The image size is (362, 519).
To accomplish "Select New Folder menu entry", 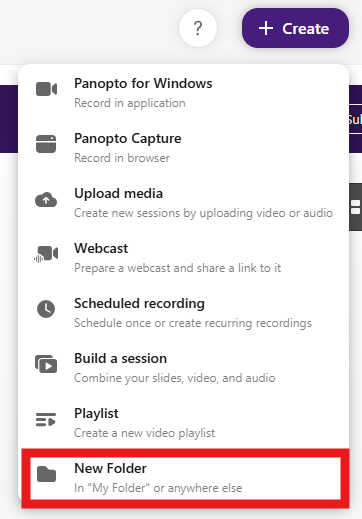I will (x=185, y=478).
